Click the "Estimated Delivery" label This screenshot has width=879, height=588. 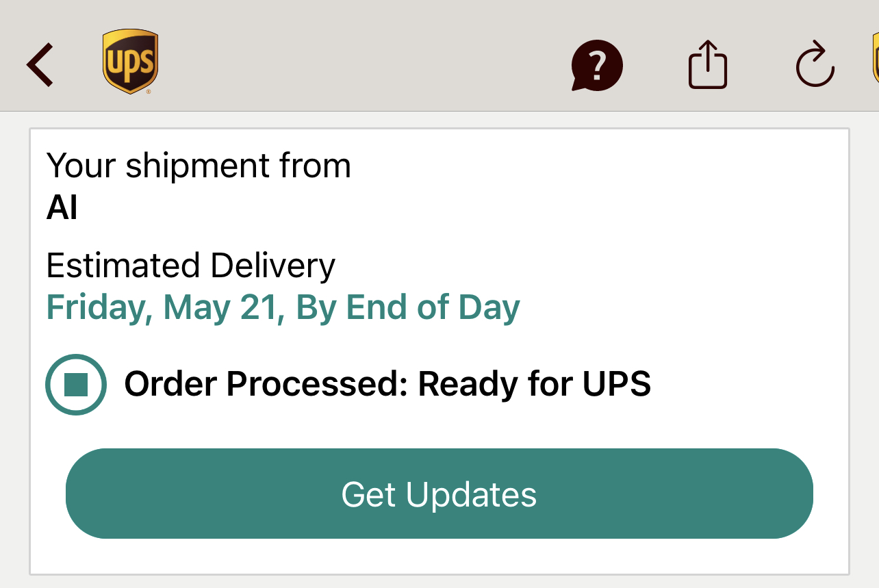(x=190, y=266)
